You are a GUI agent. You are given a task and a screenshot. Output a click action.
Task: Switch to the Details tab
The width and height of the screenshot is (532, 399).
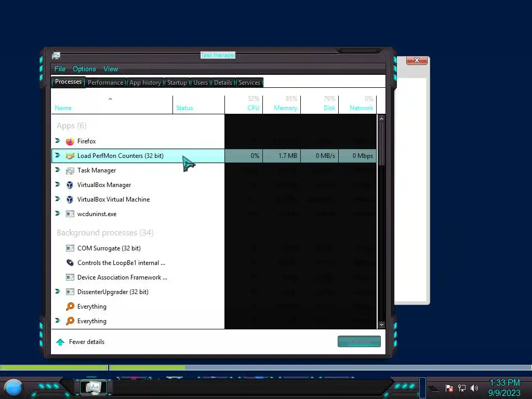(x=223, y=83)
